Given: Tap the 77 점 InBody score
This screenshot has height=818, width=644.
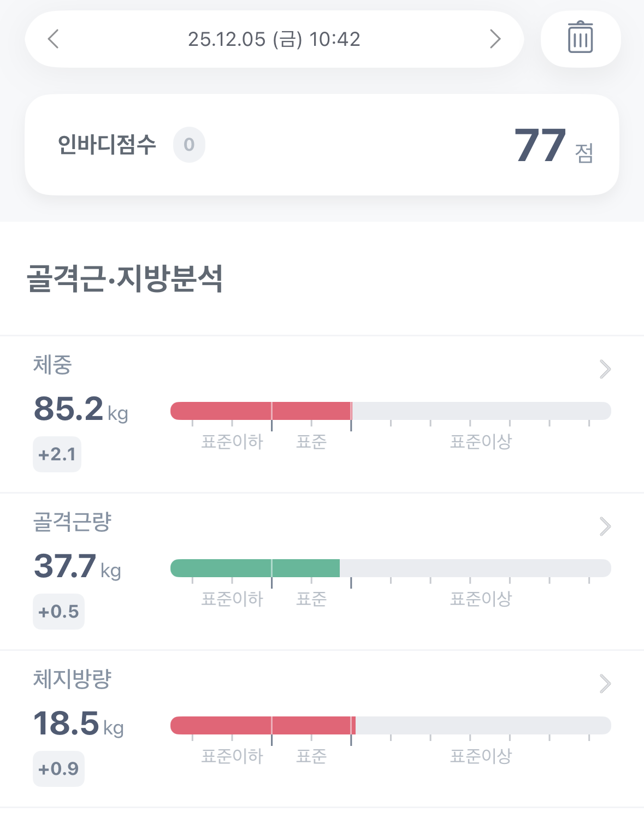Looking at the screenshot, I should (554, 146).
